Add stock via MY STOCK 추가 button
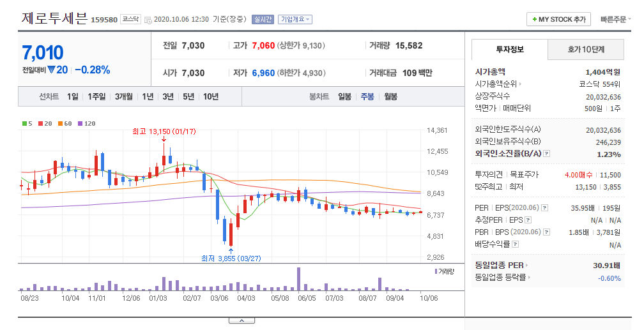The width and height of the screenshot is (644, 330). (x=558, y=19)
